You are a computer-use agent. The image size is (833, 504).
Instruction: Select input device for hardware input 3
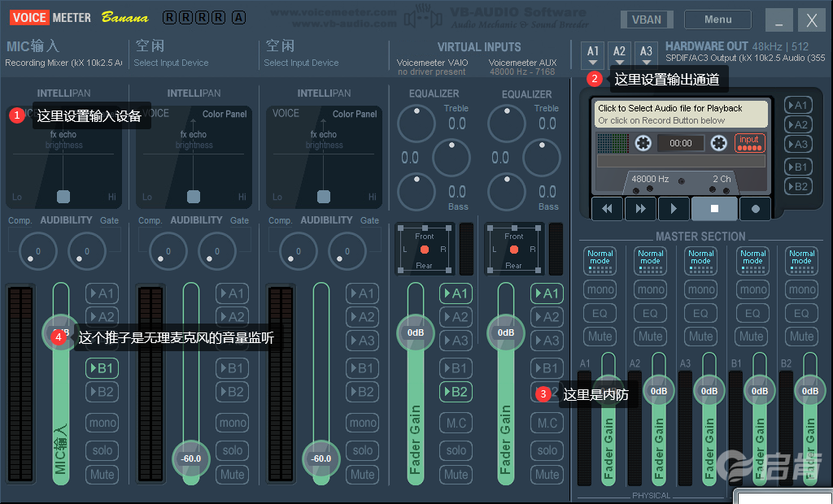[x=301, y=63]
